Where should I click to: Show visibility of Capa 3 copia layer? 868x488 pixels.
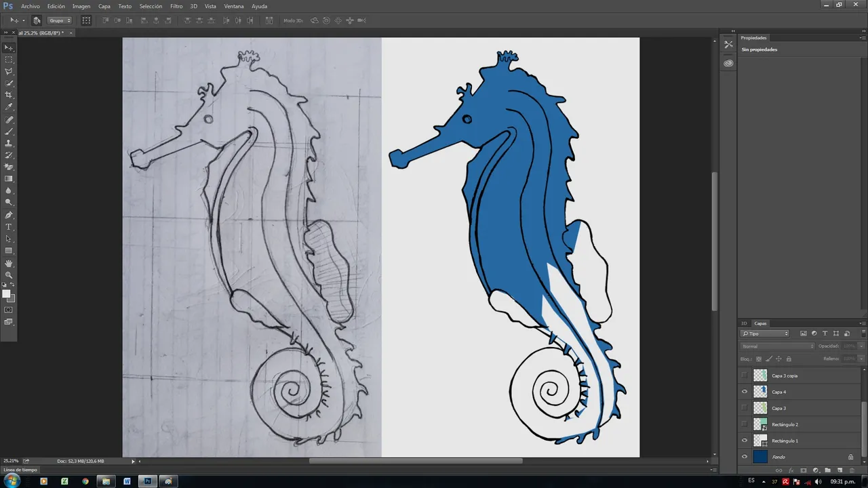tap(745, 375)
